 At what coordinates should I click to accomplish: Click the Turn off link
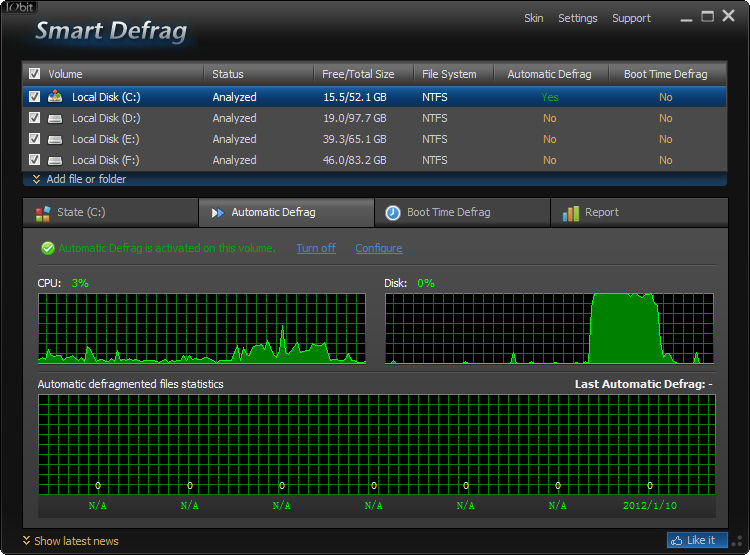(x=316, y=248)
